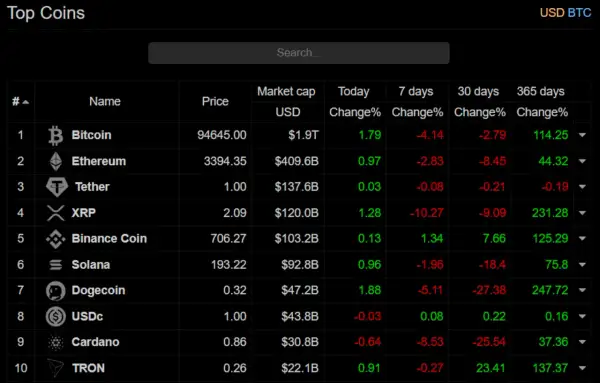The image size is (600, 383).
Task: Click the Ethereum diamond icon
Action: click(56, 161)
